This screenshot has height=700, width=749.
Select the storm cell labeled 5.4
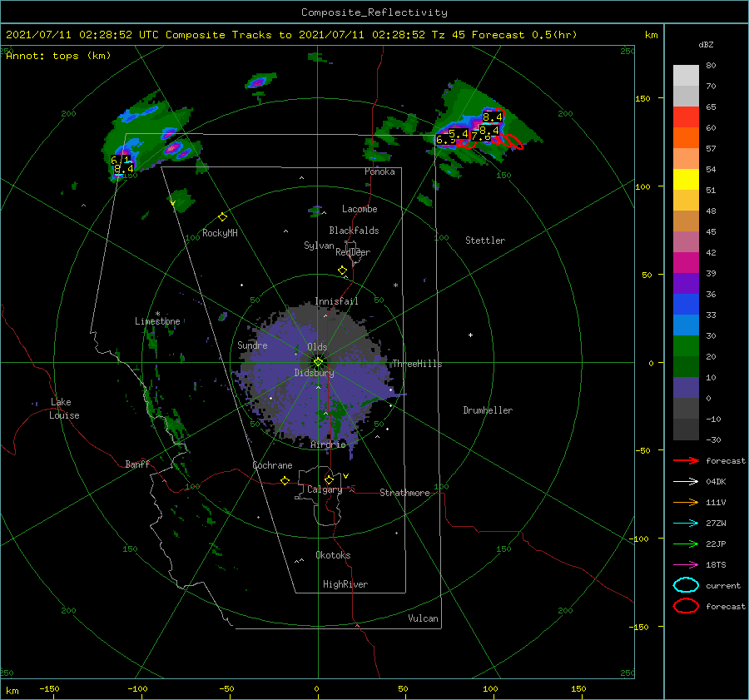click(x=458, y=134)
